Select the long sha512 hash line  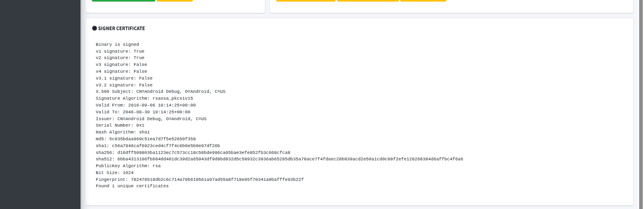tap(279, 159)
